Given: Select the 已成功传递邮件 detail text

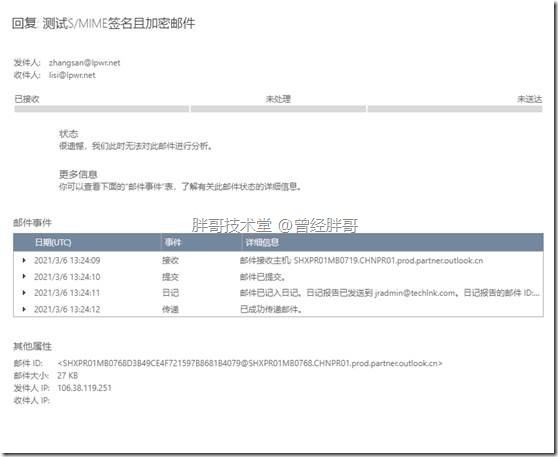Looking at the screenshot, I should click(x=271, y=309).
